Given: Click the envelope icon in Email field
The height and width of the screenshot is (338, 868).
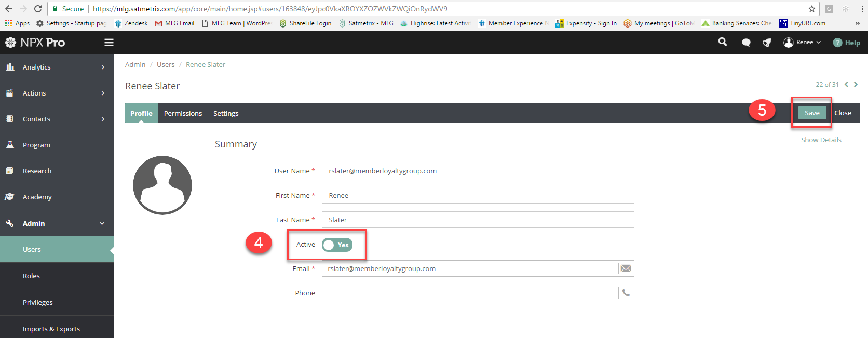Looking at the screenshot, I should click(x=626, y=268).
